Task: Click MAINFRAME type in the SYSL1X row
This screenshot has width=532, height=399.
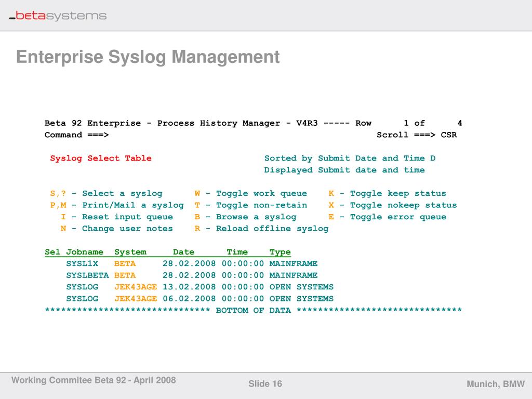Action: coord(294,263)
